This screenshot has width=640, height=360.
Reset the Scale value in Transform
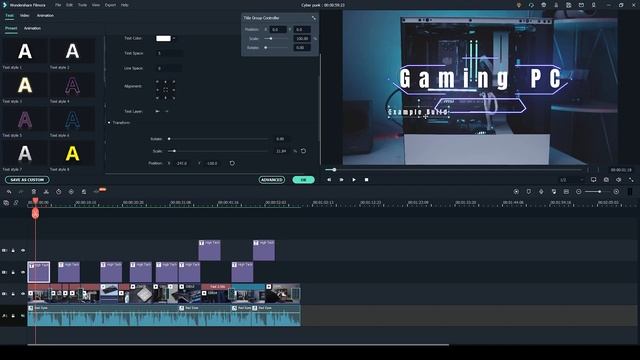tap(303, 151)
